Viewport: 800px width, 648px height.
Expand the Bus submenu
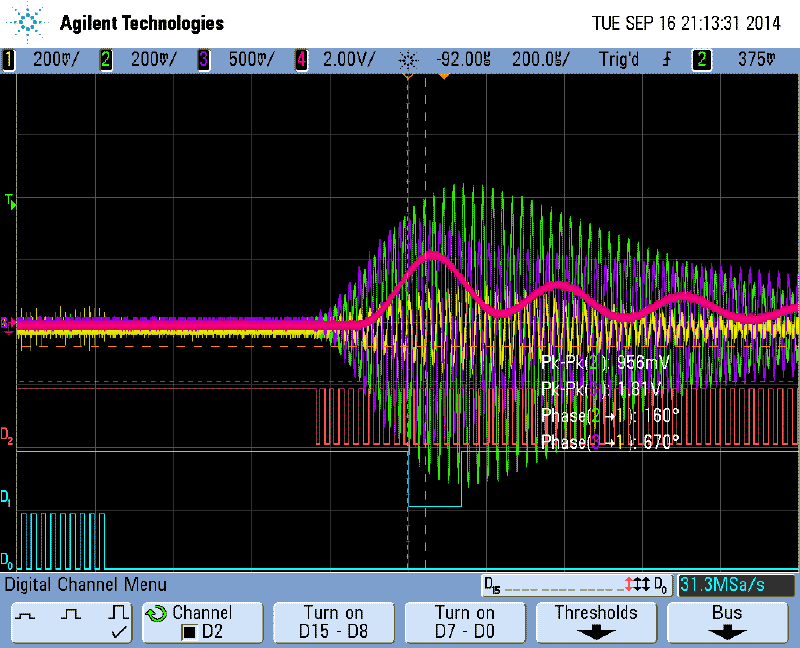tap(727, 621)
